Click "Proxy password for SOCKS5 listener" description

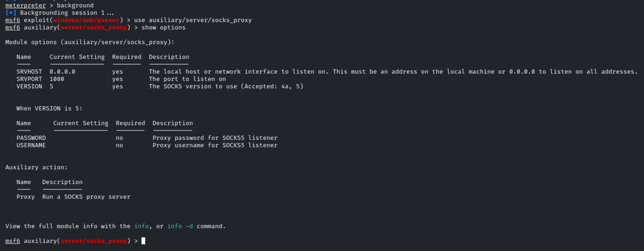point(215,138)
